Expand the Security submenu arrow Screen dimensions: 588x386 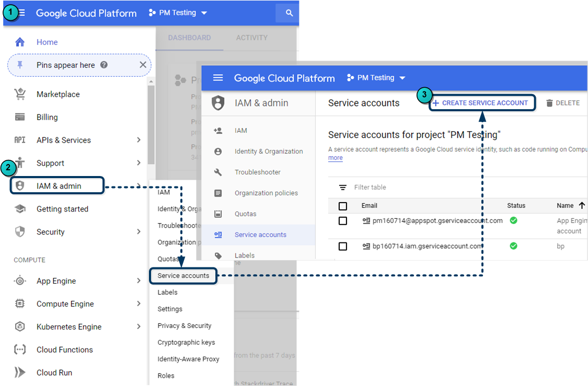point(139,231)
